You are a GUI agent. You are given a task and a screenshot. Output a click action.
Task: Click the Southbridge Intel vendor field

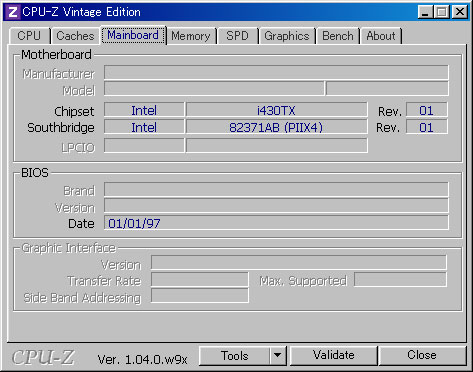(x=144, y=127)
